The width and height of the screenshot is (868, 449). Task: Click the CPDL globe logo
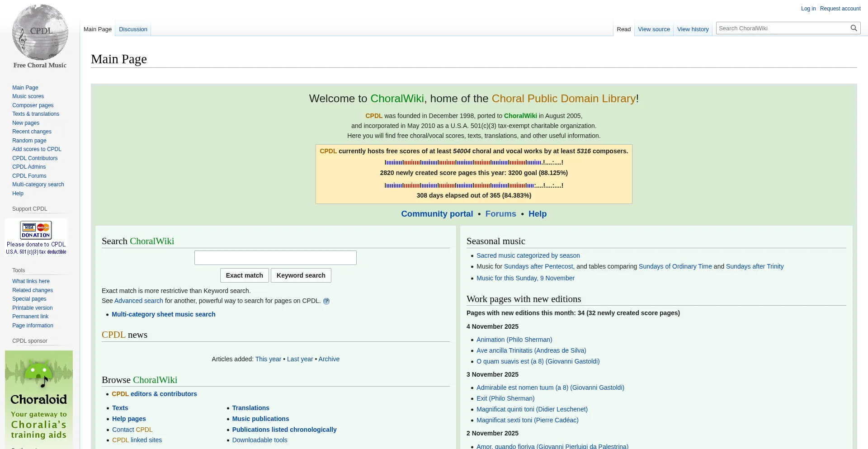tap(40, 33)
